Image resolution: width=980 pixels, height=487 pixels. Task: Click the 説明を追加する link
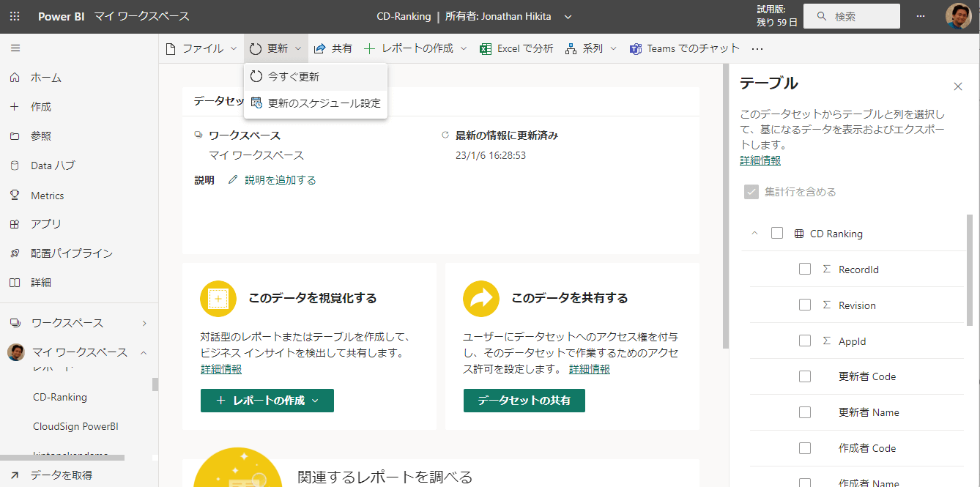tap(281, 180)
